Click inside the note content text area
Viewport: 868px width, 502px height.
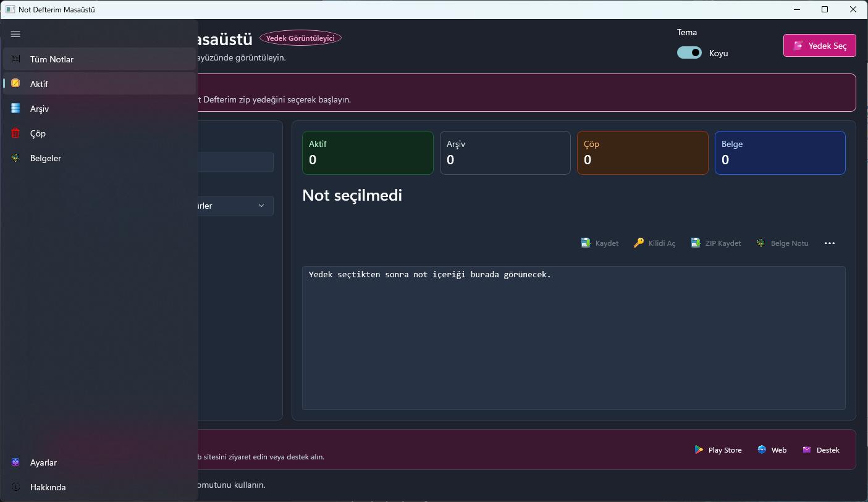click(574, 338)
